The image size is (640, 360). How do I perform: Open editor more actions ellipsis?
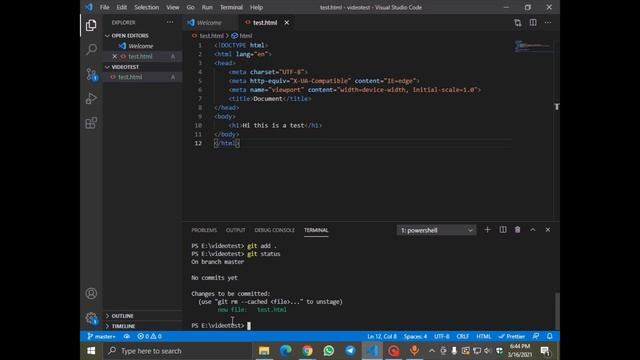548,22
